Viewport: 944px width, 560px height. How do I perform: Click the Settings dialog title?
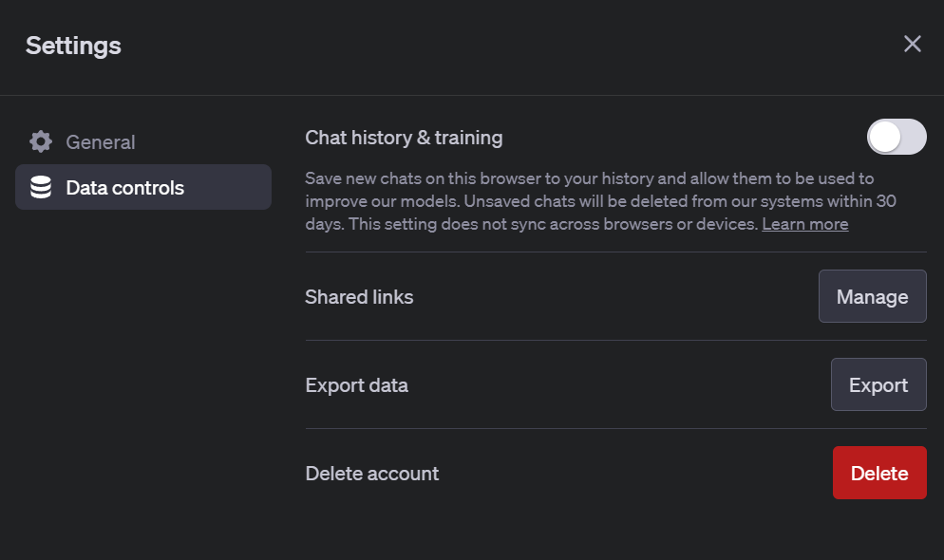tap(73, 45)
